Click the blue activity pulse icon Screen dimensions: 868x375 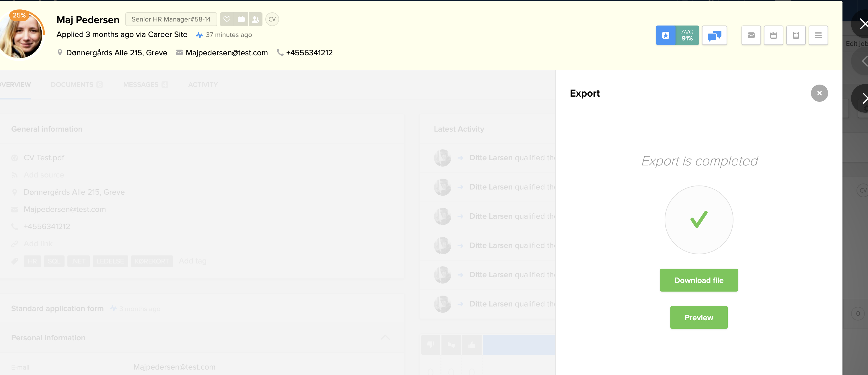pos(199,35)
